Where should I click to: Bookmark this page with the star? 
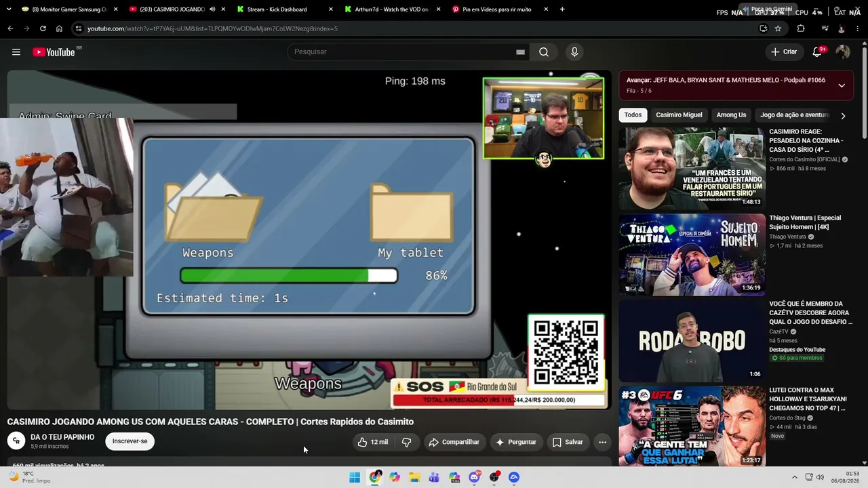778,28
